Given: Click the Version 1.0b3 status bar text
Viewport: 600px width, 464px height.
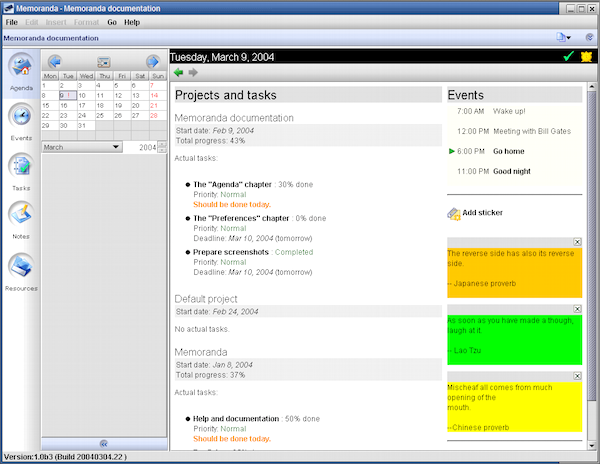Looking at the screenshot, I should (x=65, y=457).
